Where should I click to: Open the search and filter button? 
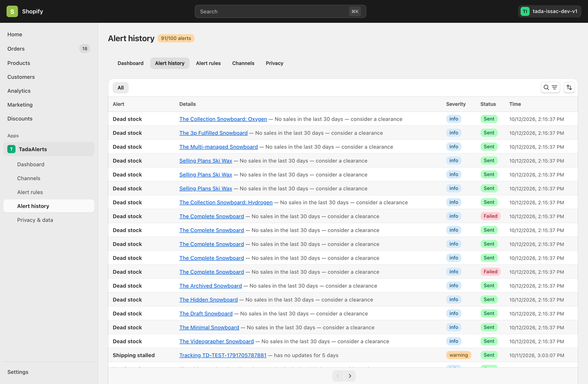tap(550, 88)
